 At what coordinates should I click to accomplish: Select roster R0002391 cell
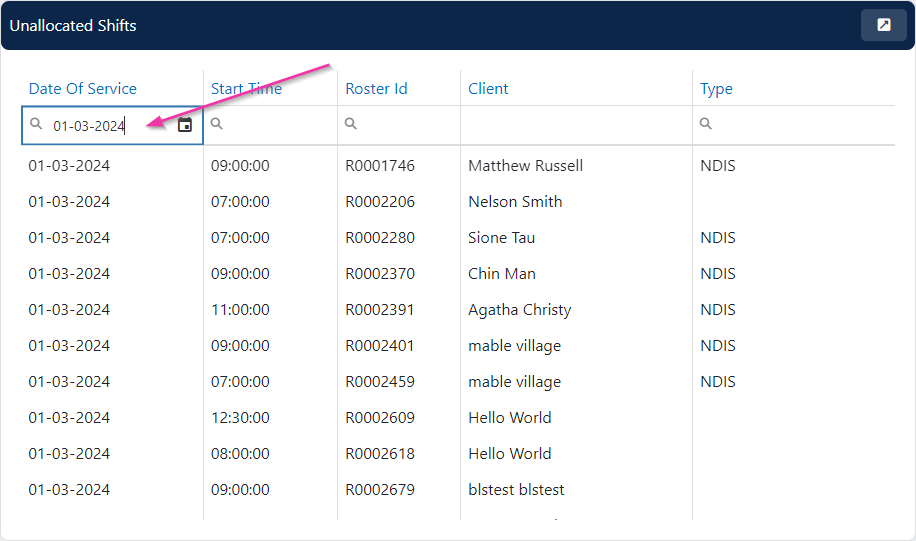coord(380,310)
